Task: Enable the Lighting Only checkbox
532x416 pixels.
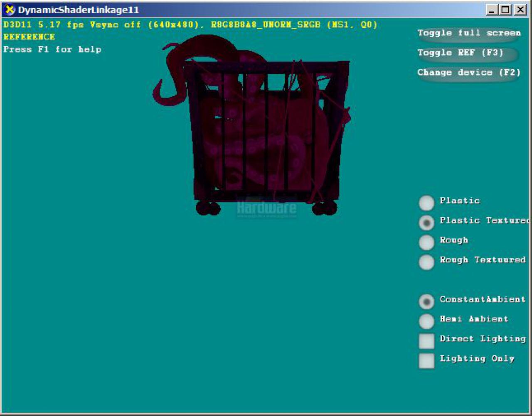Action: 426,361
